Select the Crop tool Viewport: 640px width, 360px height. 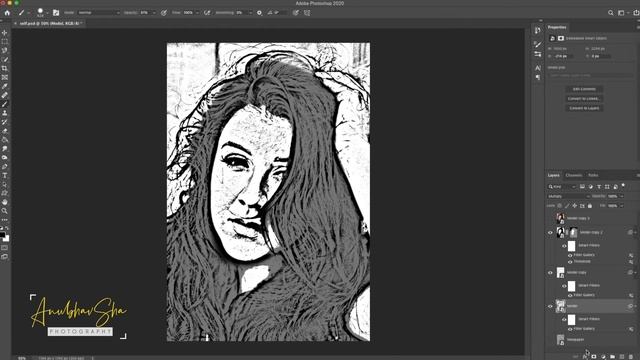[x=4, y=68]
